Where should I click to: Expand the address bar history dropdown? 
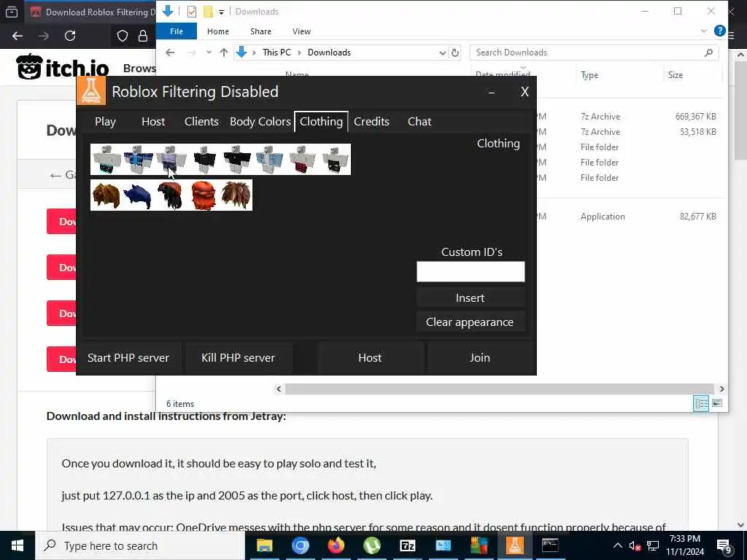(x=443, y=52)
